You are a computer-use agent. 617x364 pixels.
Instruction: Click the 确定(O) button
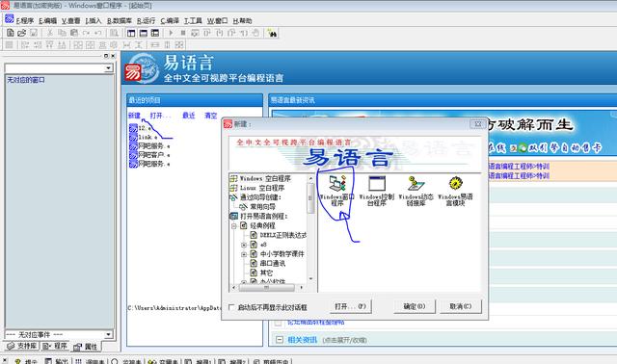click(x=415, y=306)
